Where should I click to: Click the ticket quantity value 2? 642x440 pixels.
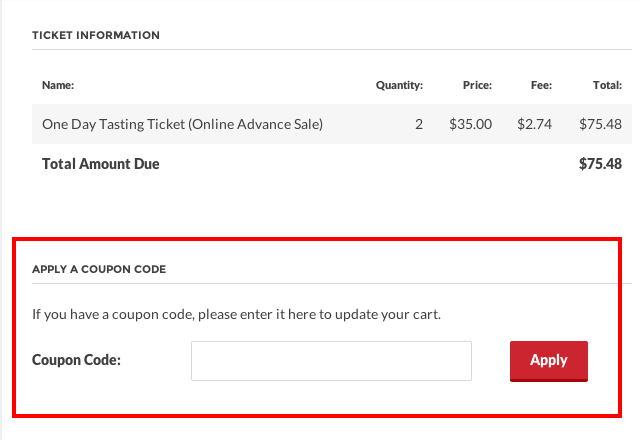click(419, 124)
